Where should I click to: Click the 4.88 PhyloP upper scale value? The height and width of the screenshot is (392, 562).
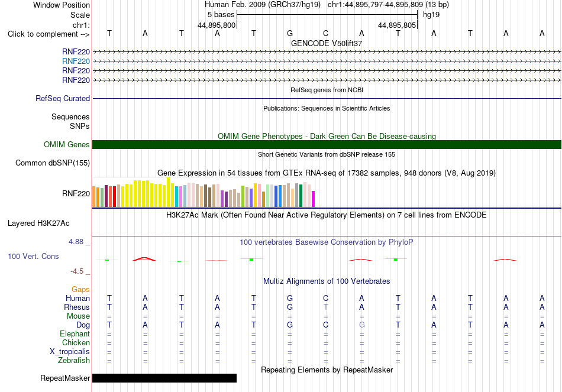point(76,242)
